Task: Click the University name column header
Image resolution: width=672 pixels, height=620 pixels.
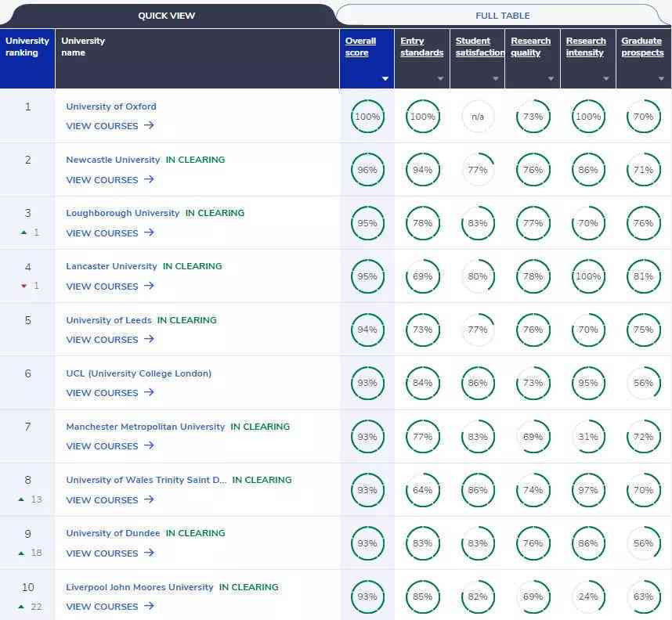Action: pyautogui.click(x=197, y=58)
